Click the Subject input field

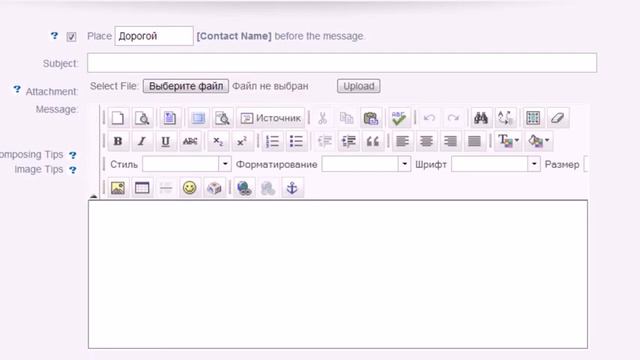point(342,63)
